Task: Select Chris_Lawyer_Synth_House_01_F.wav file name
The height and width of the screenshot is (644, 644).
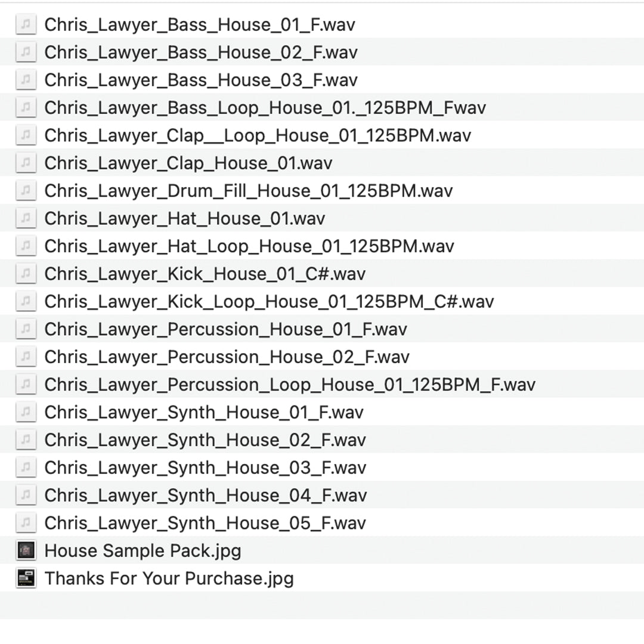Action: pyautogui.click(x=203, y=413)
